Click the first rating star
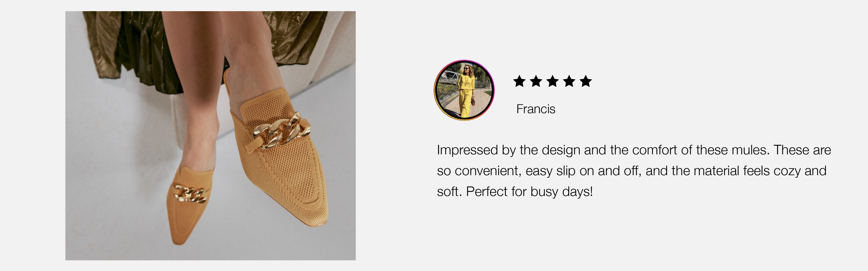Viewport: 868px width, 271px height. tap(519, 81)
